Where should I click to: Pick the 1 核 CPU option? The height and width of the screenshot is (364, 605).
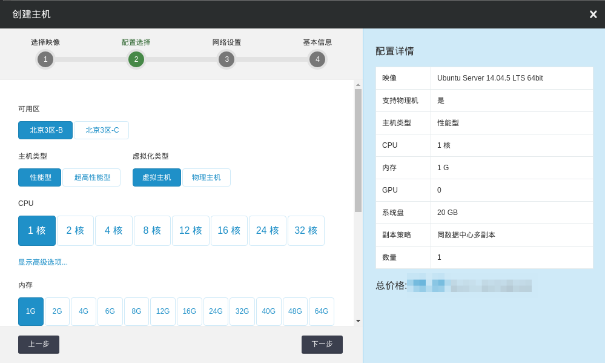click(x=37, y=231)
